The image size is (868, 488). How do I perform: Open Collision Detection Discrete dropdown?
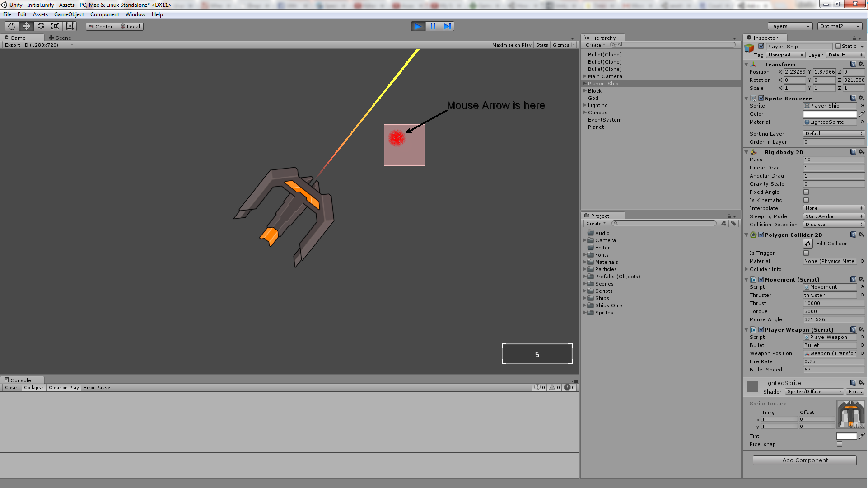834,225
